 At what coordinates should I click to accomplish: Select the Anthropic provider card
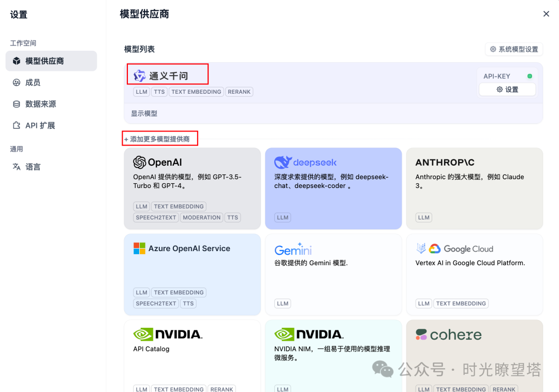pyautogui.click(x=475, y=188)
